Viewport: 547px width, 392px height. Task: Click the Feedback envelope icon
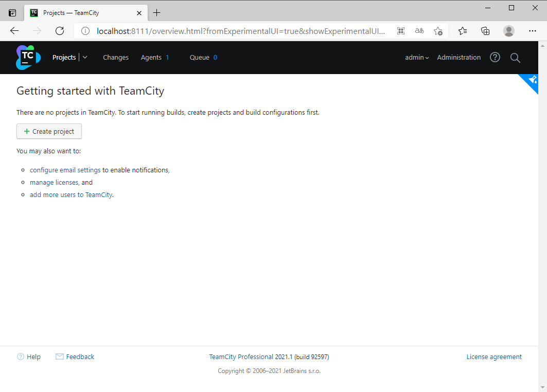tap(60, 357)
